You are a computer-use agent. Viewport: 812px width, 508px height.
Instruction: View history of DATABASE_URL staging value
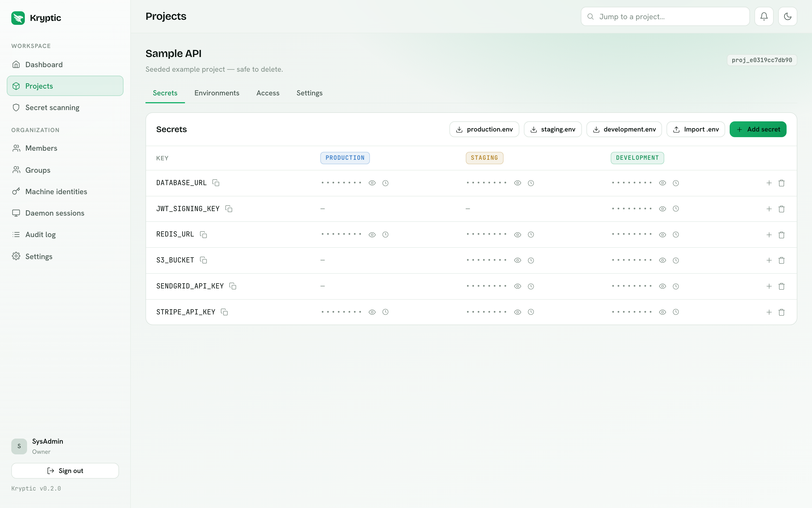(x=531, y=183)
